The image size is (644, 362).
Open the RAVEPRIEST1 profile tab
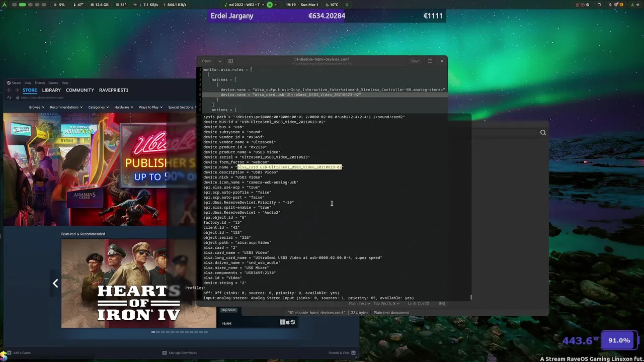114,90
